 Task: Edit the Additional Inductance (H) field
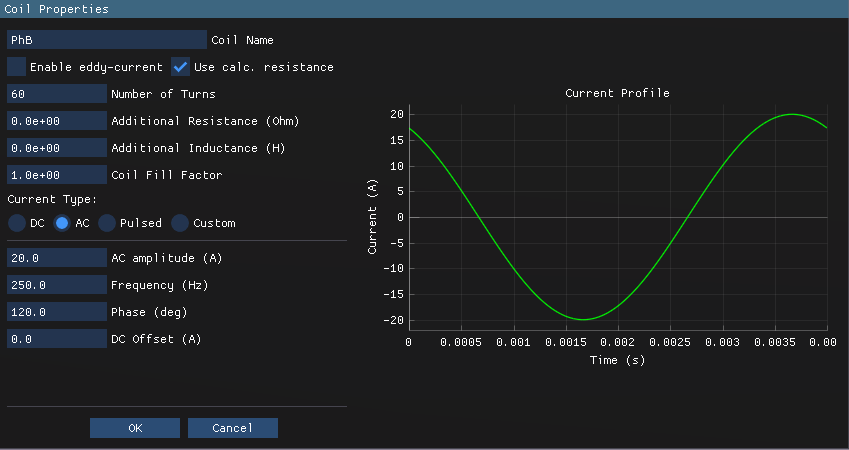pos(57,148)
